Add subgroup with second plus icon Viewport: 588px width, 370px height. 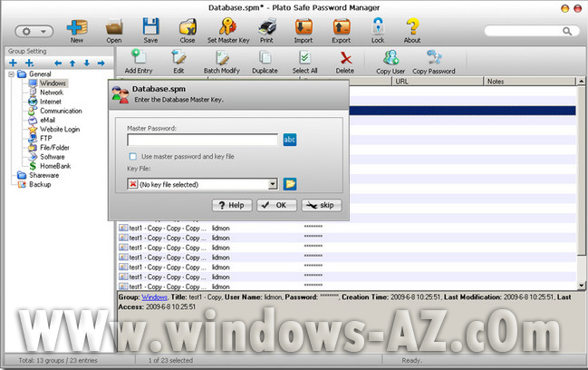point(29,63)
